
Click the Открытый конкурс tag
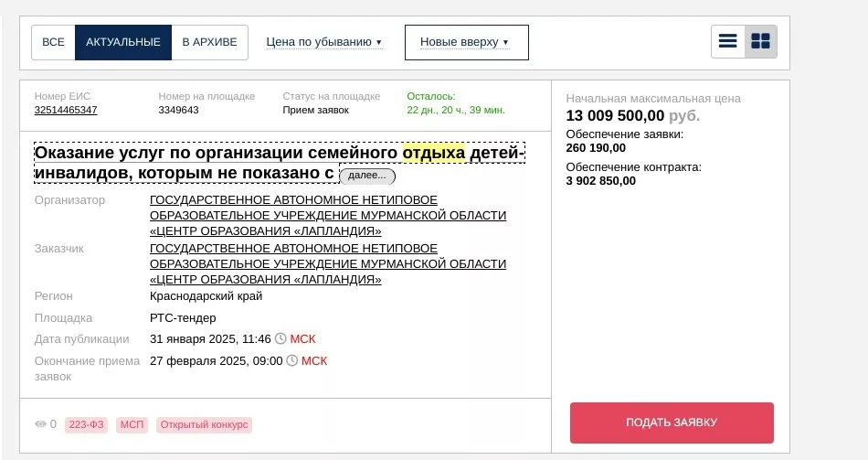205,424
